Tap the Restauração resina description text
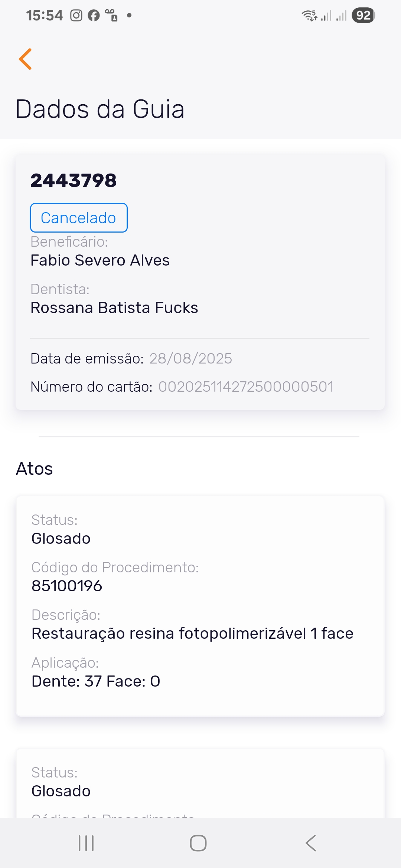This screenshot has height=868, width=401. pyautogui.click(x=192, y=634)
